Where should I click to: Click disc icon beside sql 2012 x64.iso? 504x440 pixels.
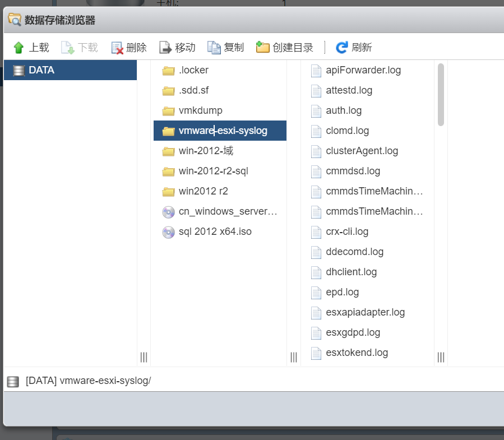coord(168,232)
